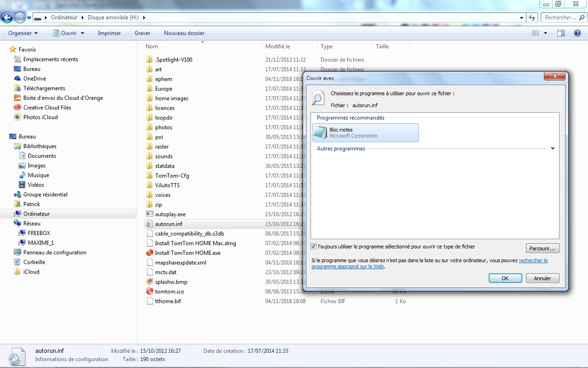
Task: Select the MAXIME_1 network item
Action: pyautogui.click(x=41, y=243)
